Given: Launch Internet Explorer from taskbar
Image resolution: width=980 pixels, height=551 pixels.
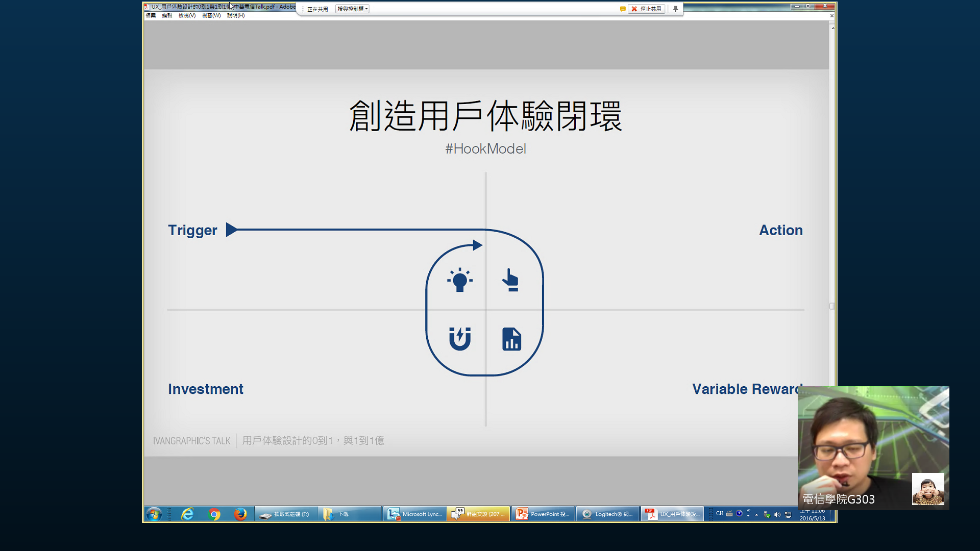Looking at the screenshot, I should 187,514.
